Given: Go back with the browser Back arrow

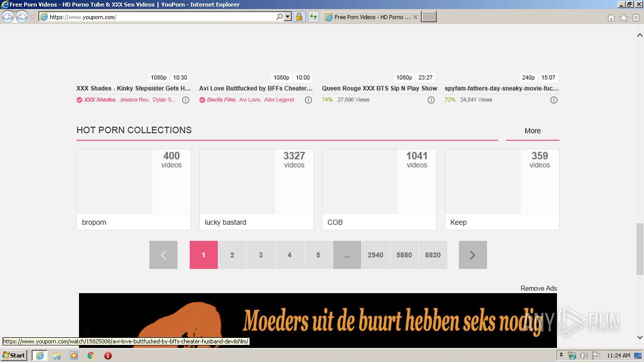Looking at the screenshot, I should point(8,17).
